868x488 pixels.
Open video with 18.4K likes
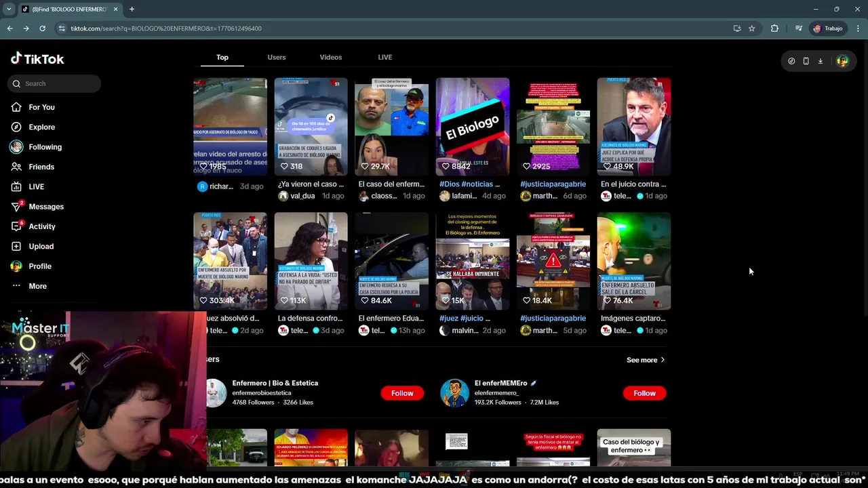pyautogui.click(x=553, y=261)
